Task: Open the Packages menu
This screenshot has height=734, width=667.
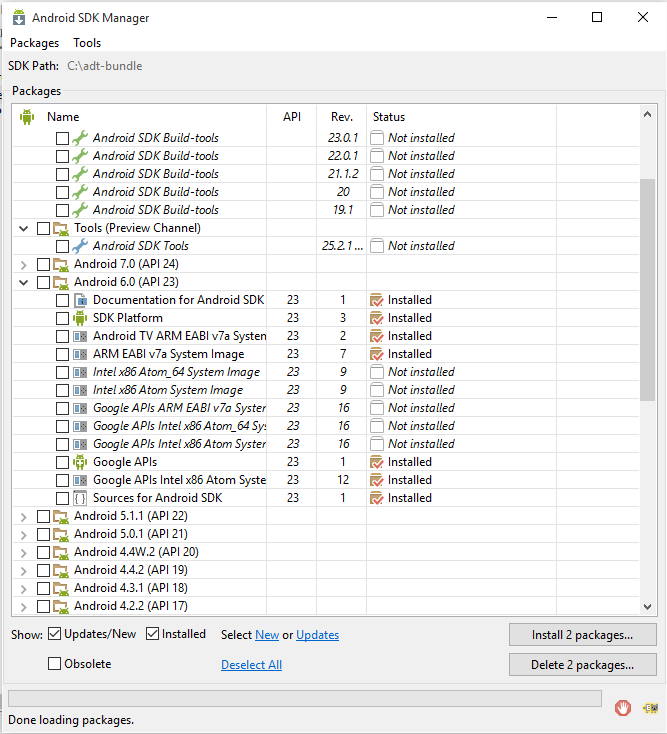Action: [x=35, y=43]
